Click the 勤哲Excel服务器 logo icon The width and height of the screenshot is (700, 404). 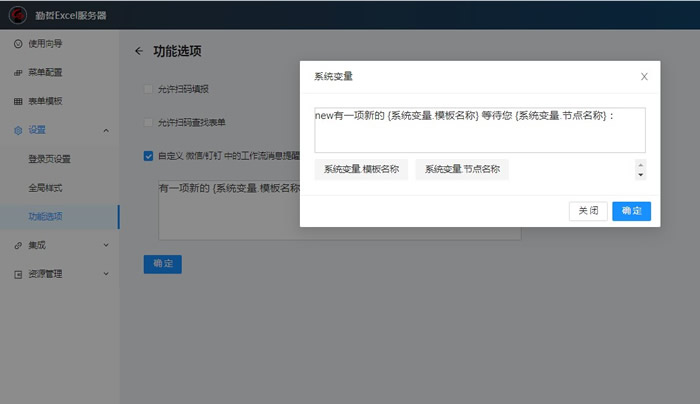pos(17,15)
